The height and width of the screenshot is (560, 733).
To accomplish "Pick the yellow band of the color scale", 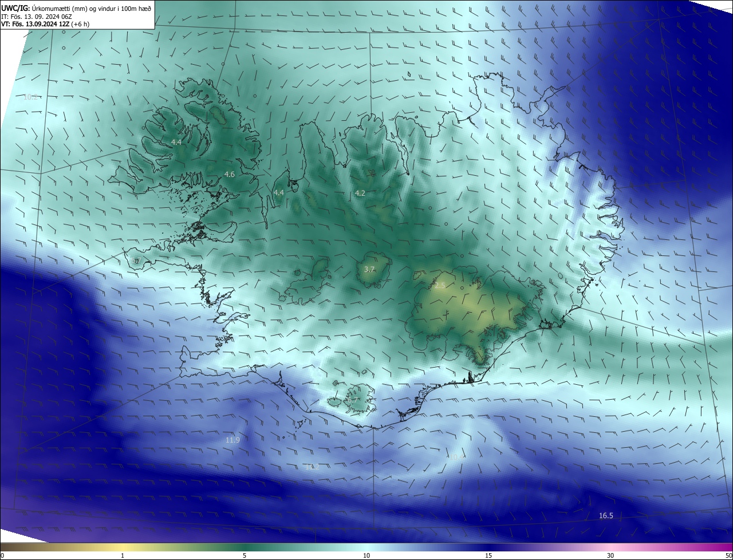I will (x=123, y=547).
